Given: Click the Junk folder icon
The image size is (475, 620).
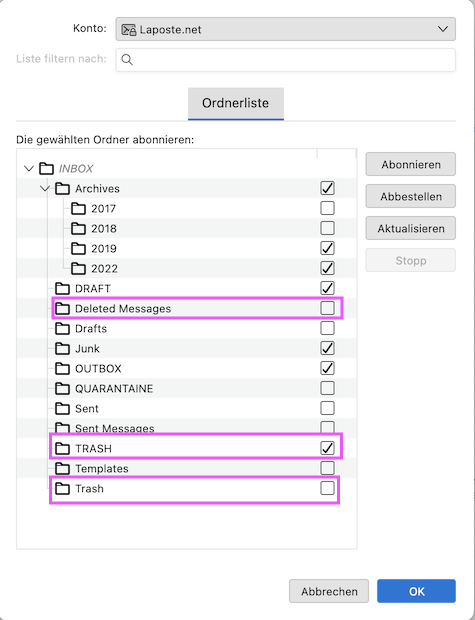Looking at the screenshot, I should pos(62,348).
